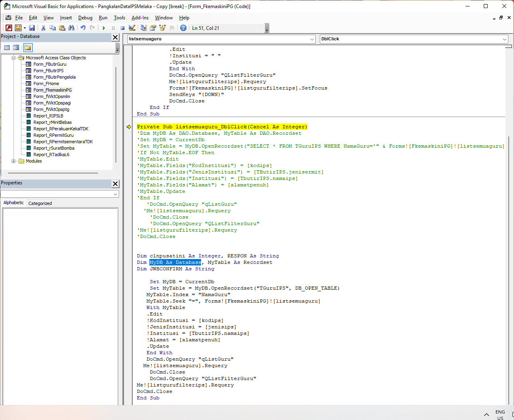Save the project with the floppy disk icon

(32, 28)
